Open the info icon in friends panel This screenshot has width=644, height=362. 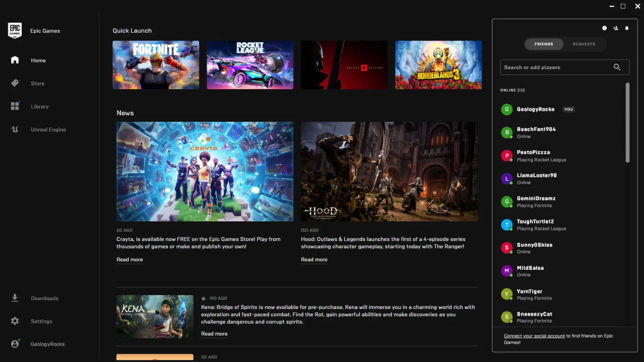605,28
